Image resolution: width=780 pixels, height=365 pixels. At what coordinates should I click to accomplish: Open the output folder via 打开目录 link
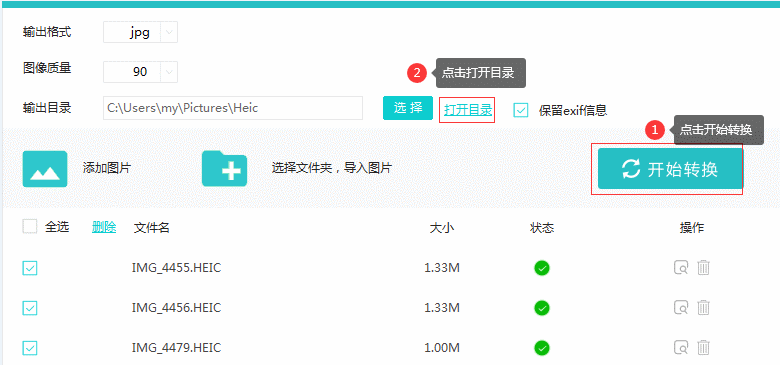[468, 110]
